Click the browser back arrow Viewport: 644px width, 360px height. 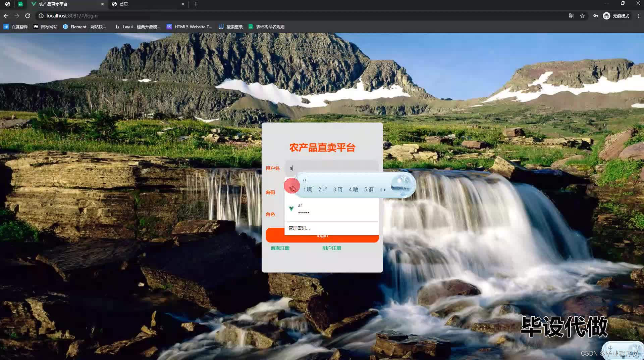pos(6,16)
